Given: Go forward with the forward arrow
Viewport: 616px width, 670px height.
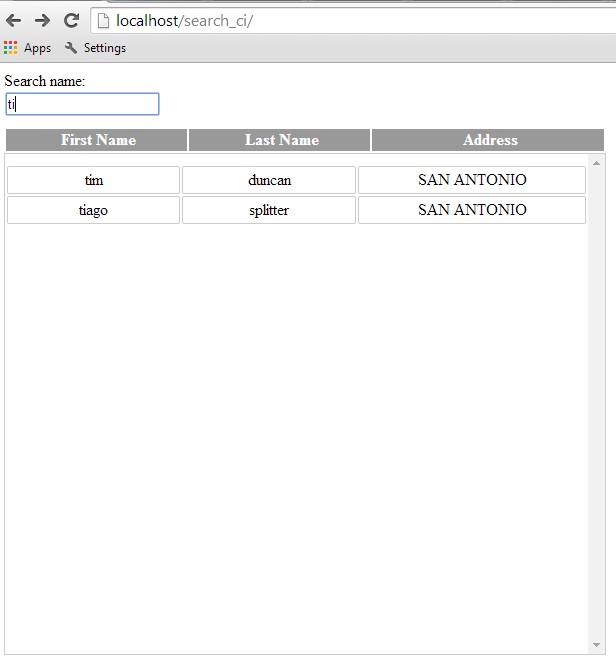Looking at the screenshot, I should [42, 21].
